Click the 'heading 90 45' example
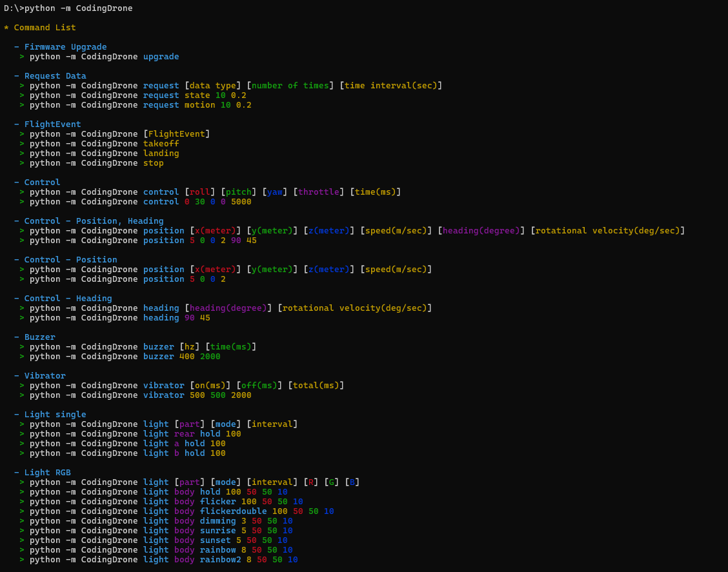728x572 pixels. [176, 318]
